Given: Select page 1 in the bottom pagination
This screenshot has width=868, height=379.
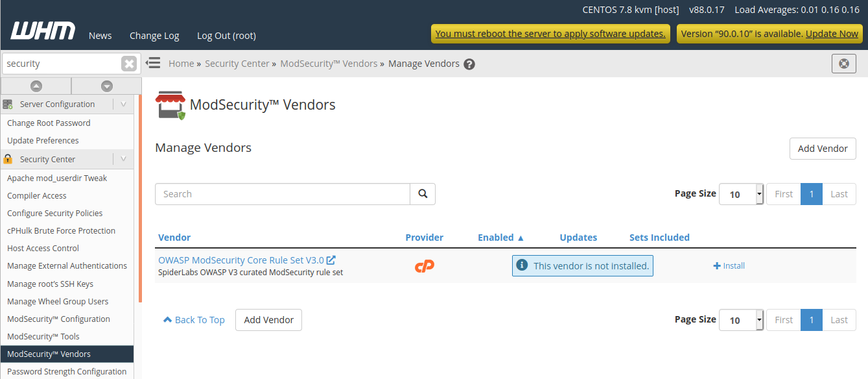Looking at the screenshot, I should [x=812, y=320].
